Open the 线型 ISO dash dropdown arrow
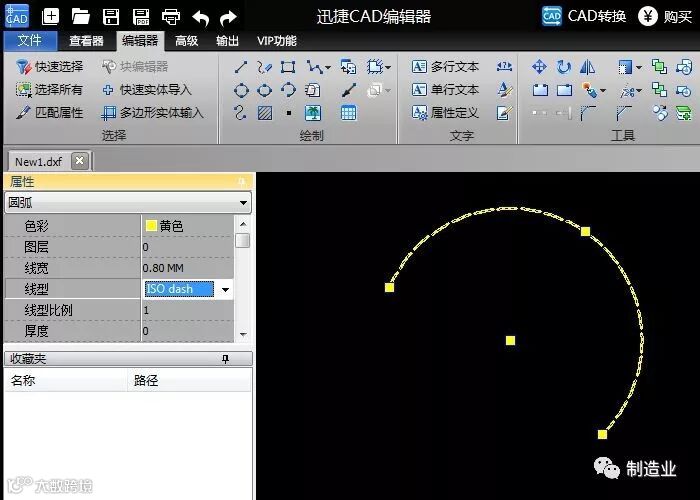The height and width of the screenshot is (500, 700). coord(225,290)
